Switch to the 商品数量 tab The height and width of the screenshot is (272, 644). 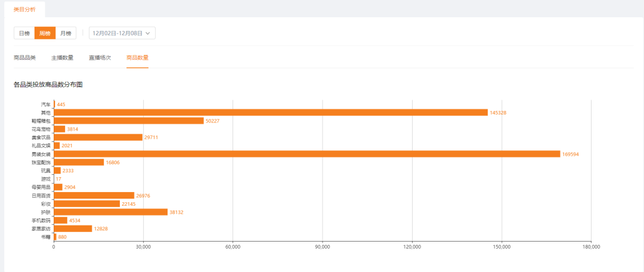[138, 58]
